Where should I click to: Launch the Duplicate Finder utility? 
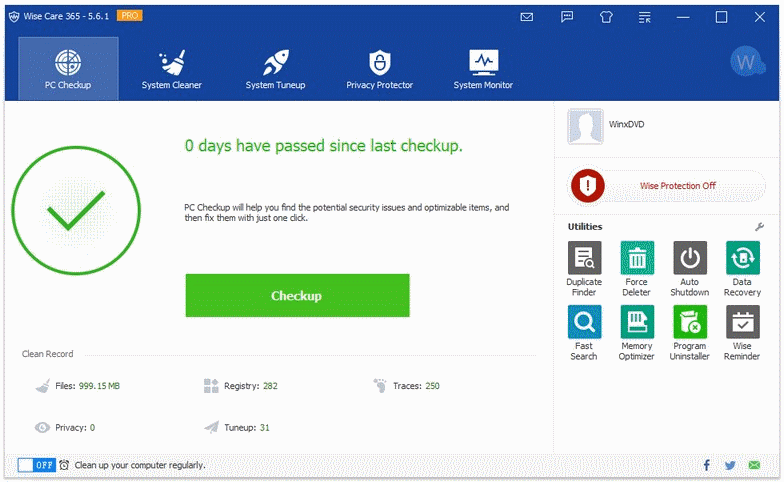point(584,269)
